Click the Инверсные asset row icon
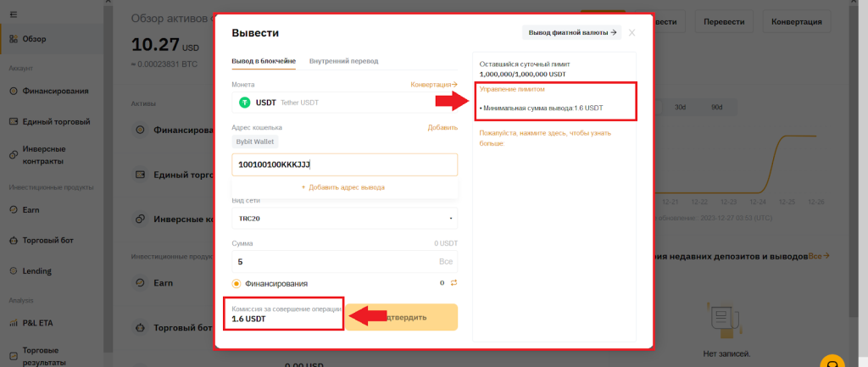This screenshot has width=868, height=367. click(x=140, y=220)
